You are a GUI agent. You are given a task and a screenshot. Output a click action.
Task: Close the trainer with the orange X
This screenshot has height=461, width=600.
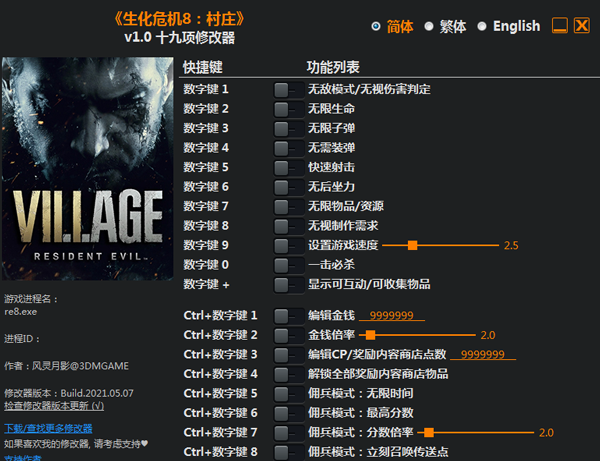point(581,25)
